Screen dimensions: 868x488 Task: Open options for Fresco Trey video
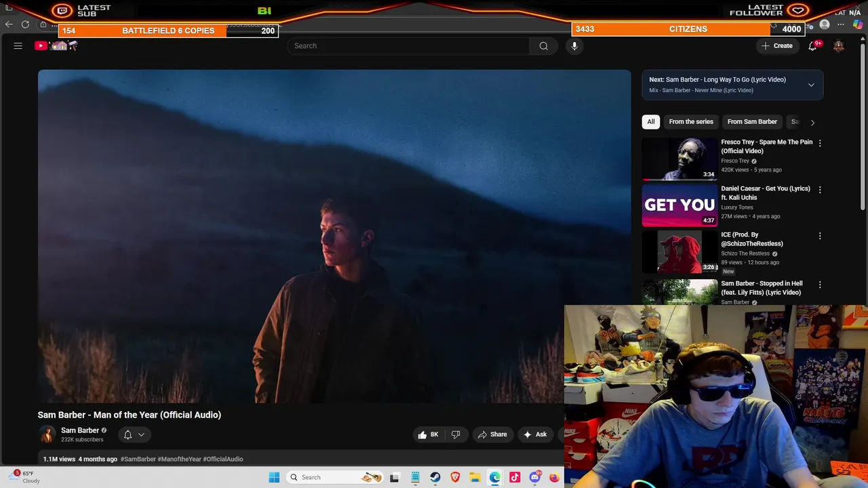point(820,143)
